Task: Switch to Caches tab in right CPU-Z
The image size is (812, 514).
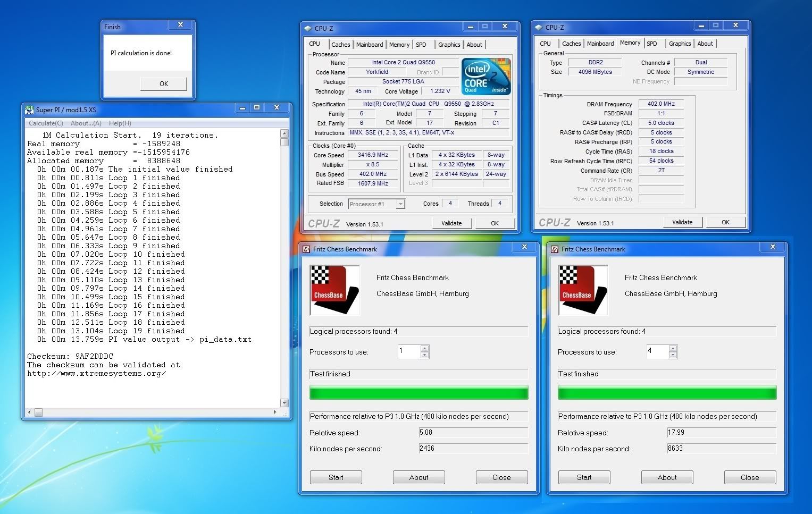Action: [x=572, y=44]
